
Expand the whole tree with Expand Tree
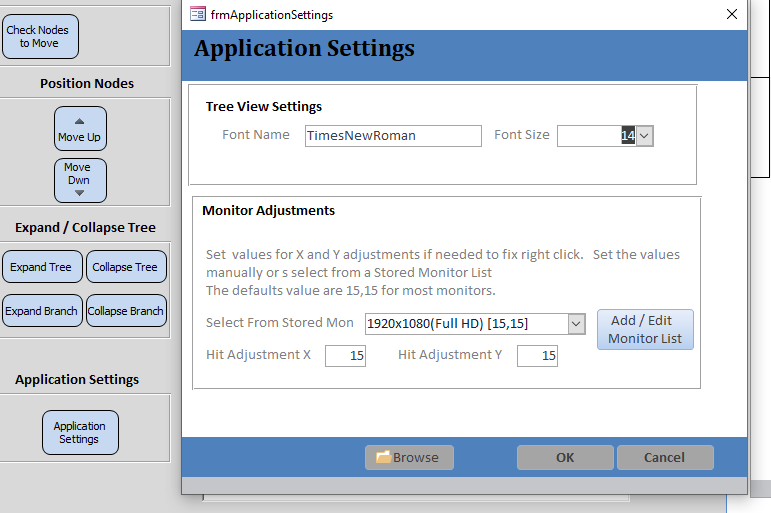click(42, 267)
